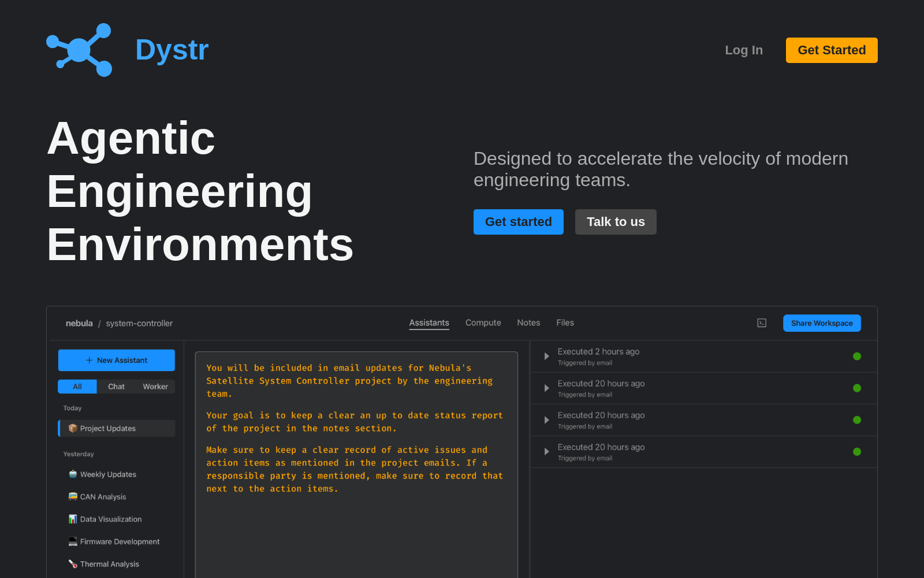Click the Thermal Analysis thermometer icon

(x=73, y=564)
